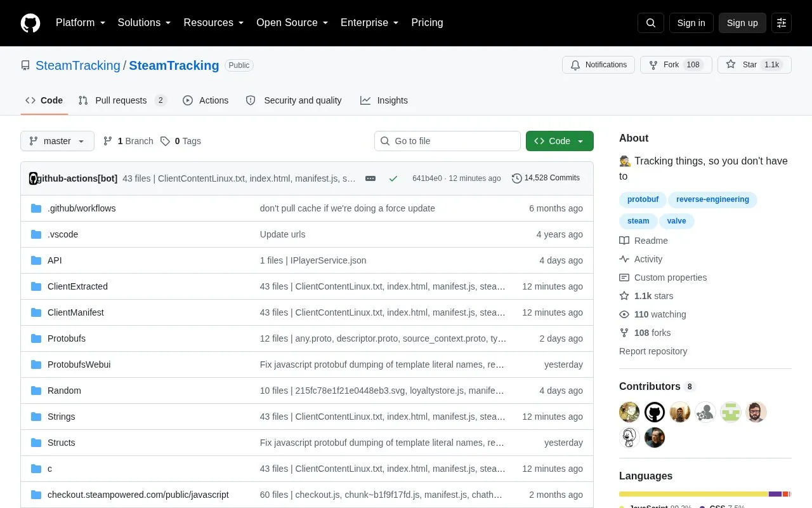Open the Insights tab
The width and height of the screenshot is (812, 508).
pos(384,100)
